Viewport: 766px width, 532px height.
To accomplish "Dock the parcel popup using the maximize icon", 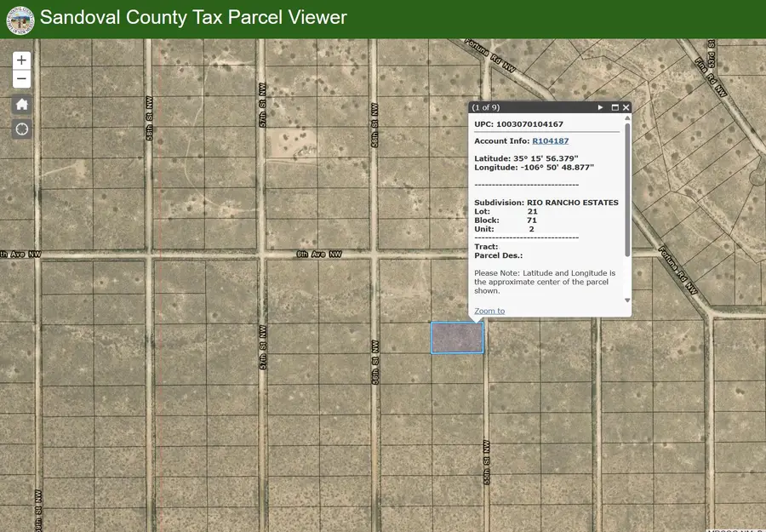I will [x=615, y=107].
